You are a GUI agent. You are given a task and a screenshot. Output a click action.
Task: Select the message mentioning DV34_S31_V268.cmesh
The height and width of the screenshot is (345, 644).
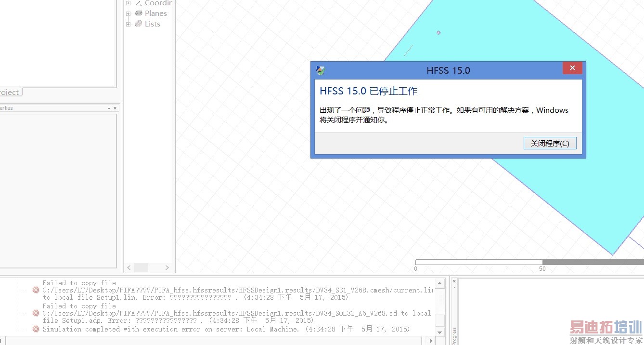tap(238, 290)
